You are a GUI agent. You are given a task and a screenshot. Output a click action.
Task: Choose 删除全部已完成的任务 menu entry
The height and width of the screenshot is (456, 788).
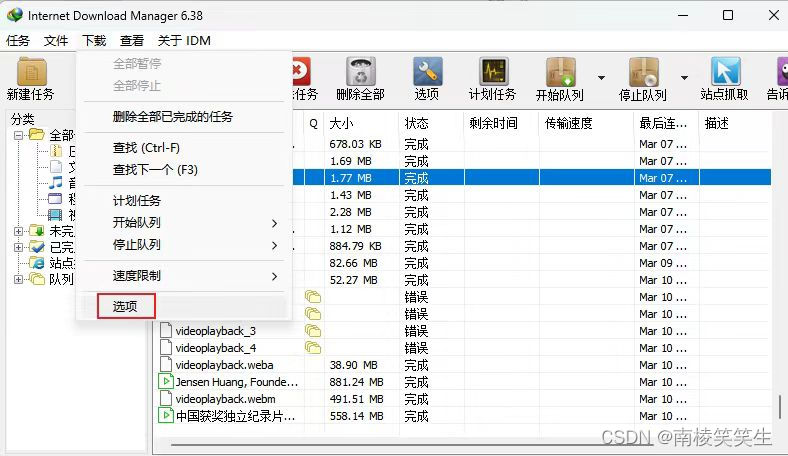click(x=172, y=117)
